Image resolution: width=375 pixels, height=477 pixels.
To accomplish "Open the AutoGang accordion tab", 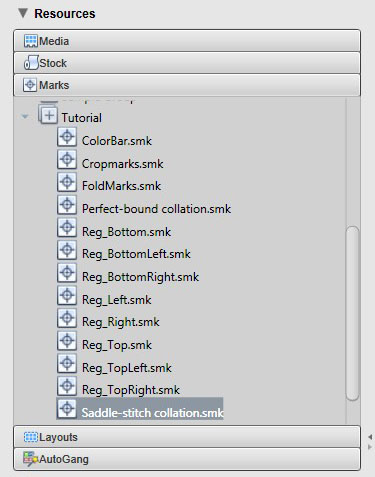I will point(187,459).
